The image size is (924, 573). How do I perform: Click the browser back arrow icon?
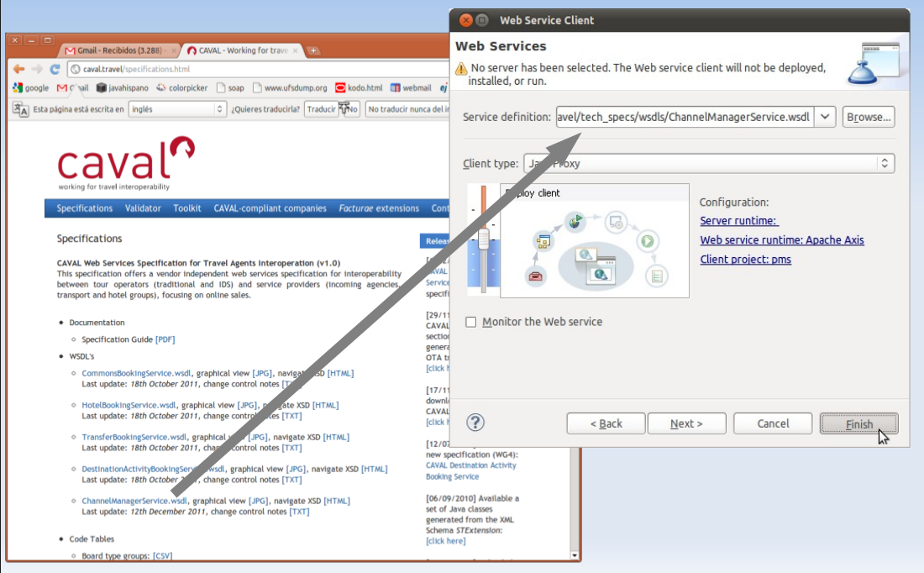[x=18, y=69]
